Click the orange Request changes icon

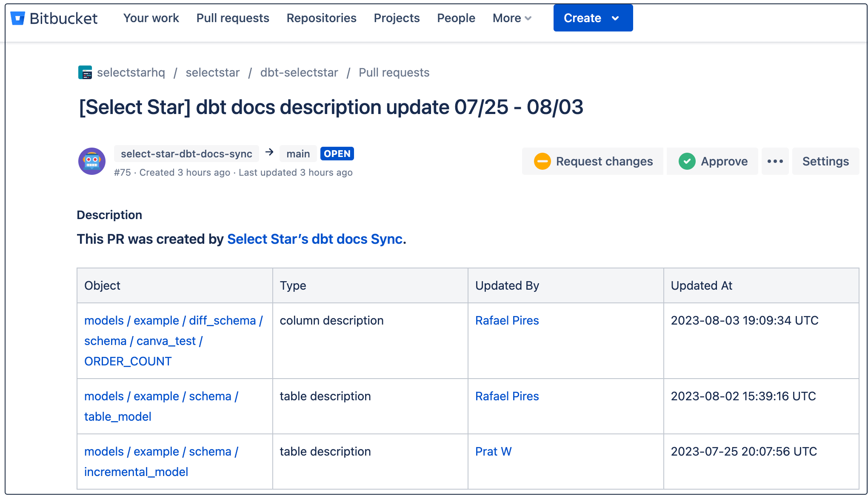point(542,162)
